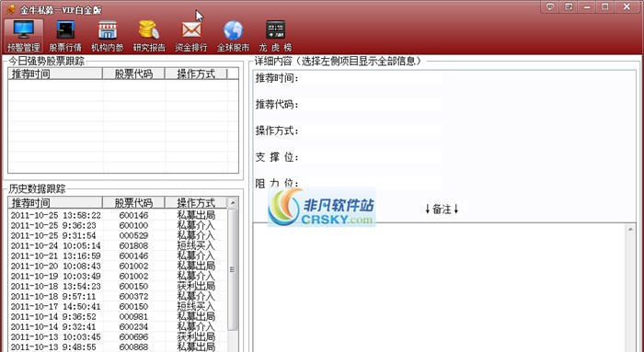Click stock code 600100
The image size is (644, 352).
tap(133, 225)
